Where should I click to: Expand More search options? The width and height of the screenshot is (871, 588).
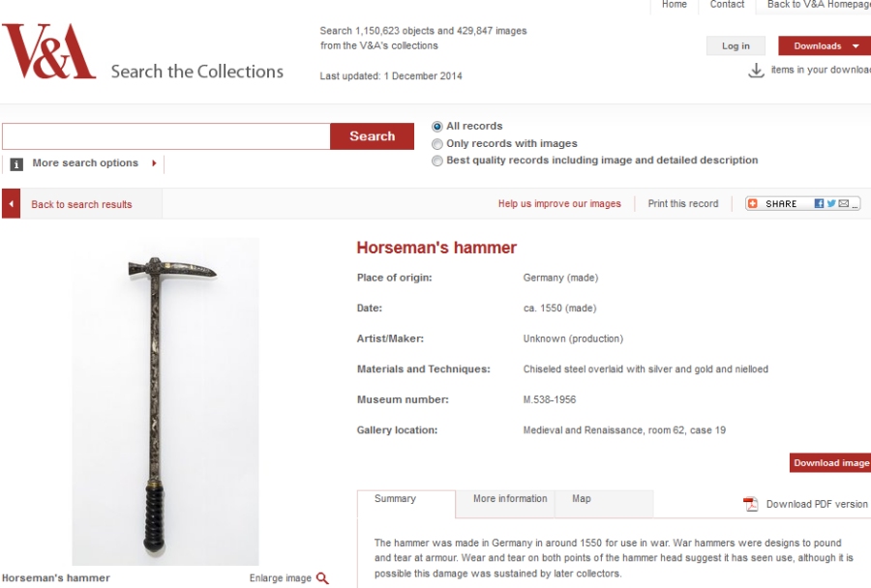coord(94,163)
